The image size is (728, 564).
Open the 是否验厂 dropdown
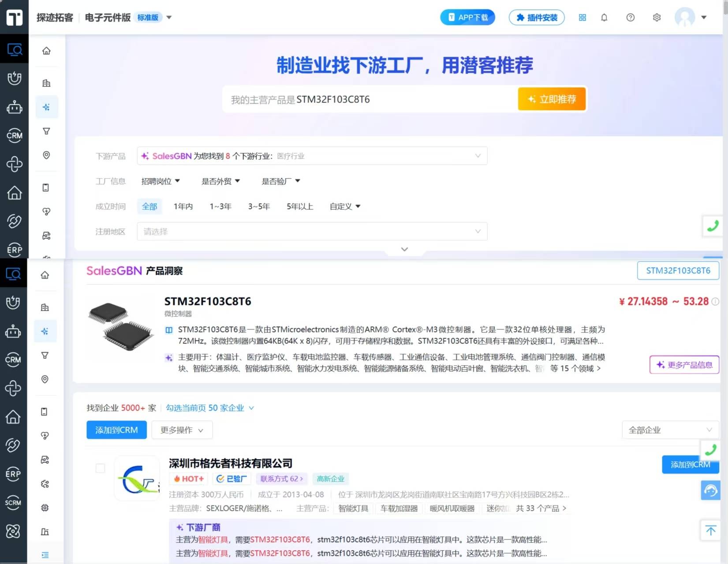[x=281, y=181]
